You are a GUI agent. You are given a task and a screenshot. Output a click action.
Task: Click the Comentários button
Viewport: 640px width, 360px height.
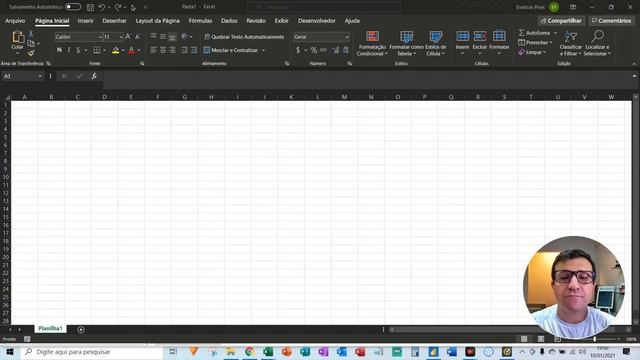[x=611, y=21]
